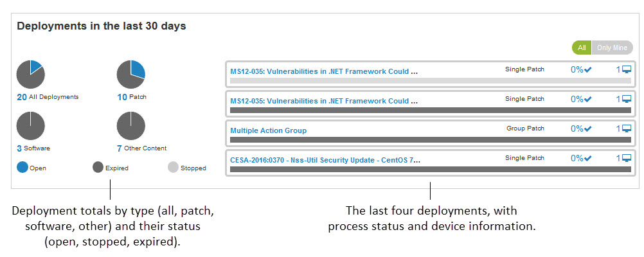Screen dimensions: 644x257
Task: Click the All Deployments pie chart
Action: point(30,75)
